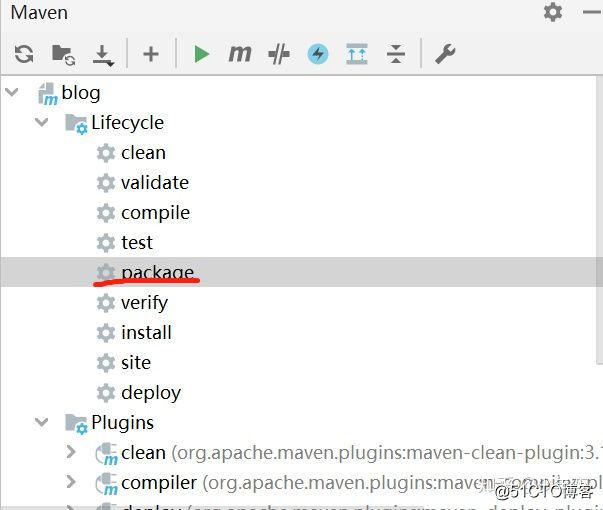Collapse the Plugins folder
603x510 pixels.
tap(42, 422)
